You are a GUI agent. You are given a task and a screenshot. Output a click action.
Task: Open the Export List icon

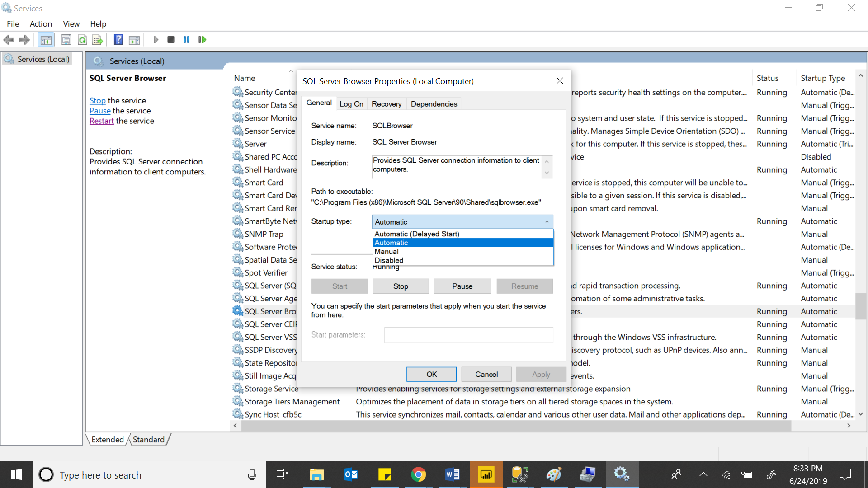98,39
